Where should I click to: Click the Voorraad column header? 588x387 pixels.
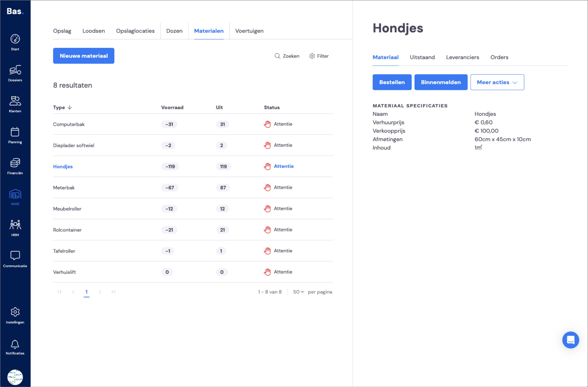pyautogui.click(x=172, y=107)
